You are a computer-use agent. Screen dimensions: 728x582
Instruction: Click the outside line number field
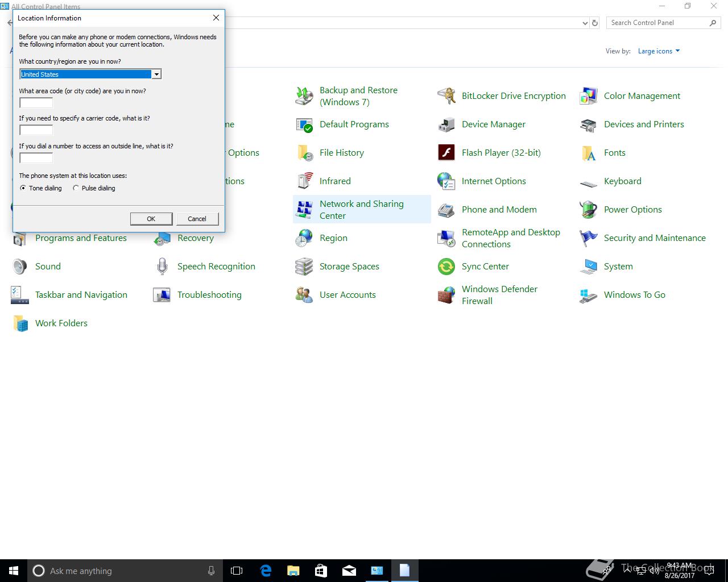(x=36, y=158)
